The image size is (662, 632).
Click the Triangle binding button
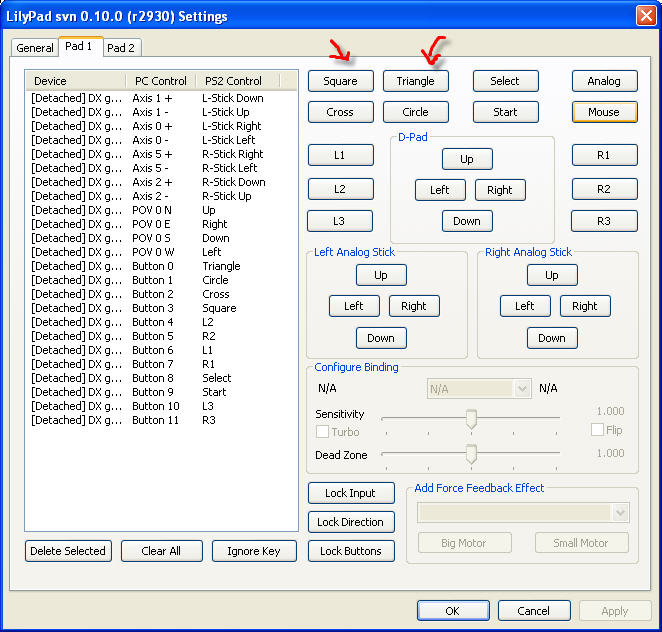coord(416,81)
